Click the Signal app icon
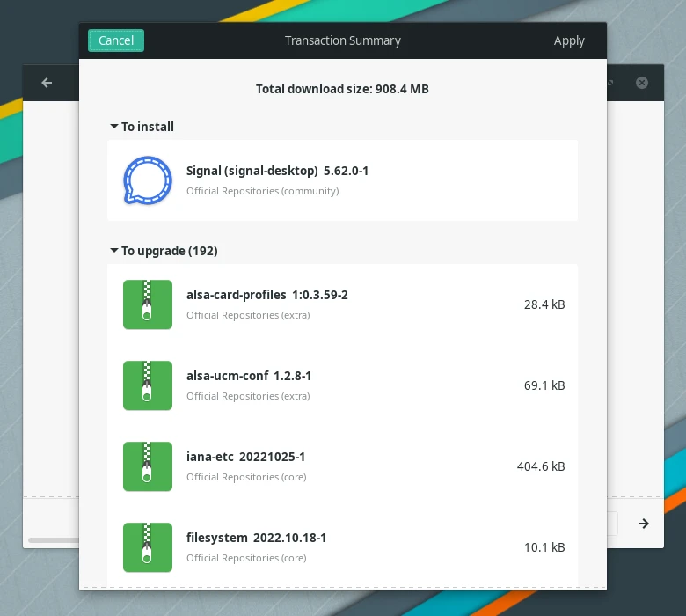The image size is (686, 616). click(x=148, y=180)
